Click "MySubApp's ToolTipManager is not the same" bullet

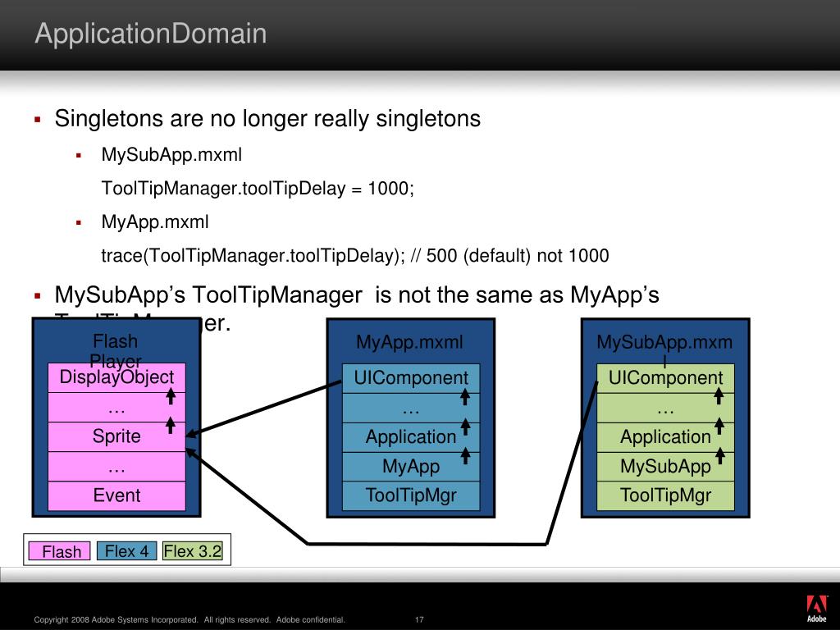(357, 309)
